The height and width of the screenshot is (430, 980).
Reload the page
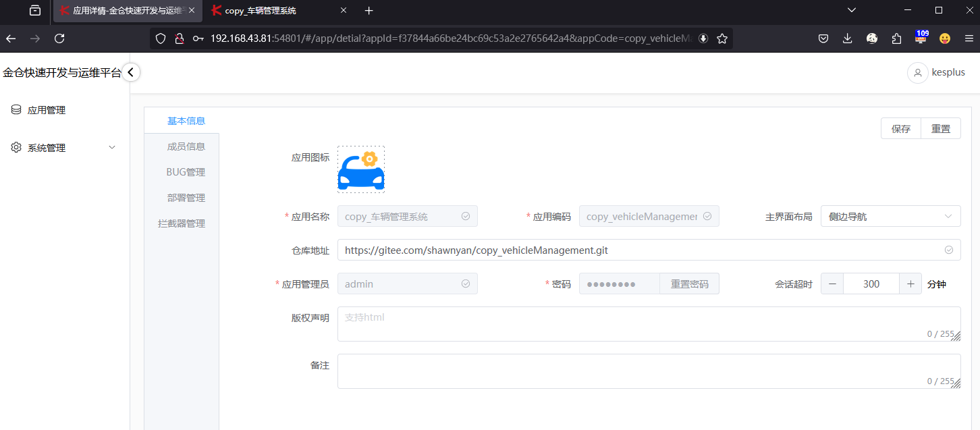pos(59,38)
